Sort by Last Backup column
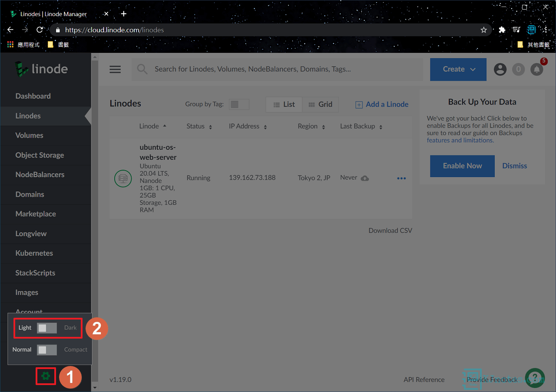 pos(361,126)
